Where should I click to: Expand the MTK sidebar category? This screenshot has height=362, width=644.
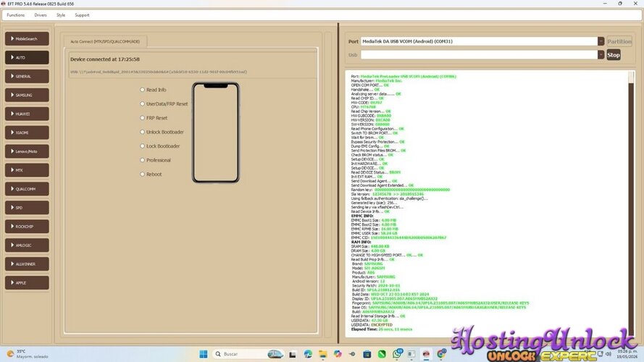[27, 170]
